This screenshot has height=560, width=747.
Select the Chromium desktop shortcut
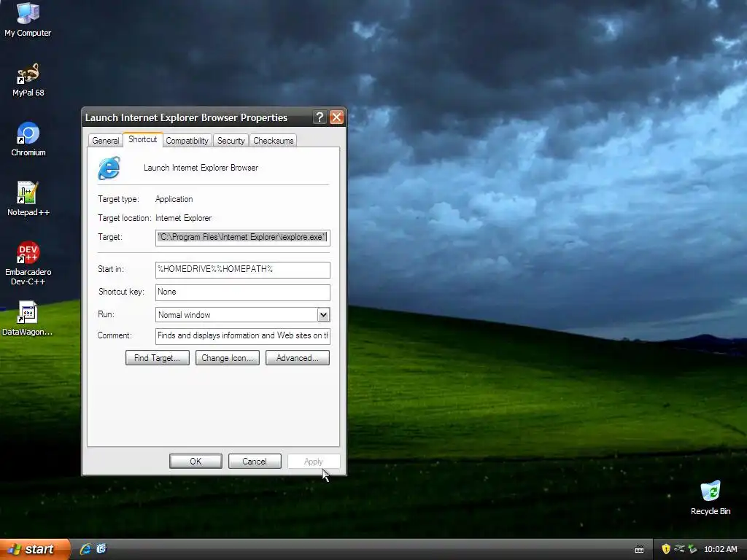click(28, 139)
